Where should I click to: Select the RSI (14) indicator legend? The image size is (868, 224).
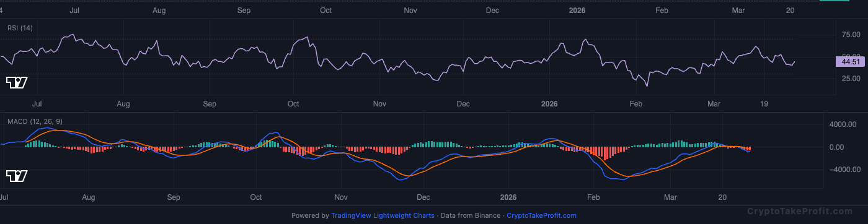[x=20, y=28]
